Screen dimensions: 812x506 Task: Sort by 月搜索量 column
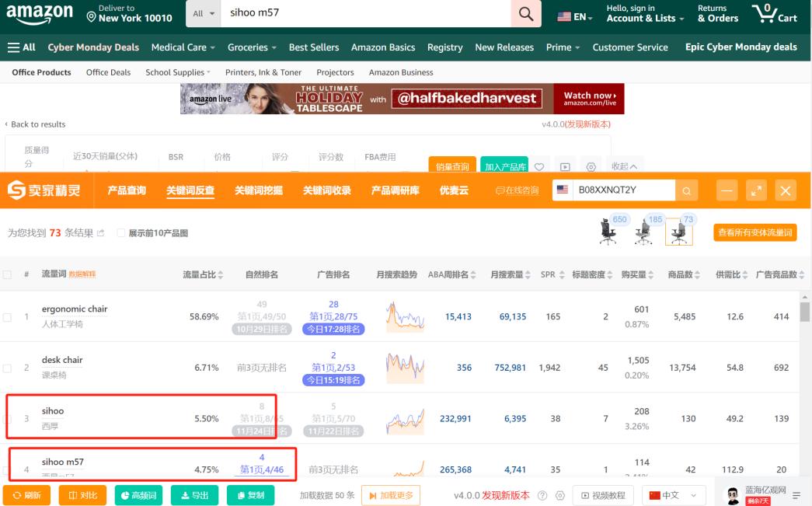511,274
